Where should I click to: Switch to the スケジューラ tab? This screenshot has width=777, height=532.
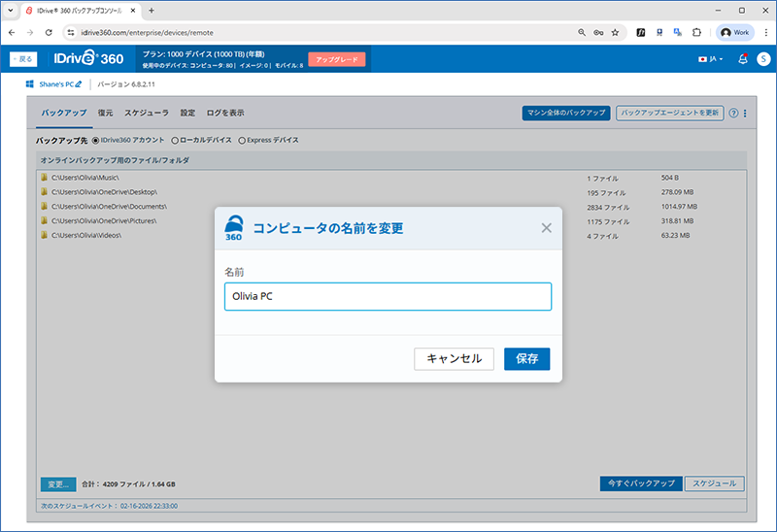coord(147,113)
